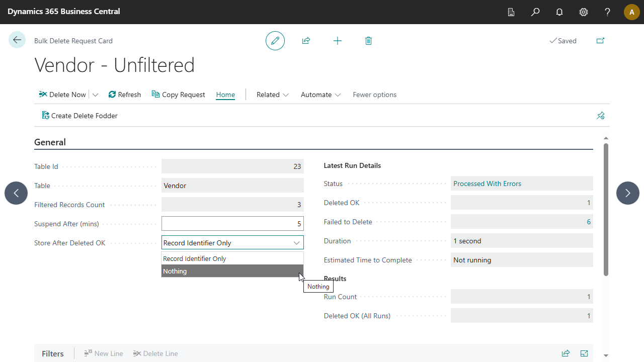This screenshot has height=362, width=644.
Task: Switch to the Home action tab
Action: pyautogui.click(x=225, y=95)
